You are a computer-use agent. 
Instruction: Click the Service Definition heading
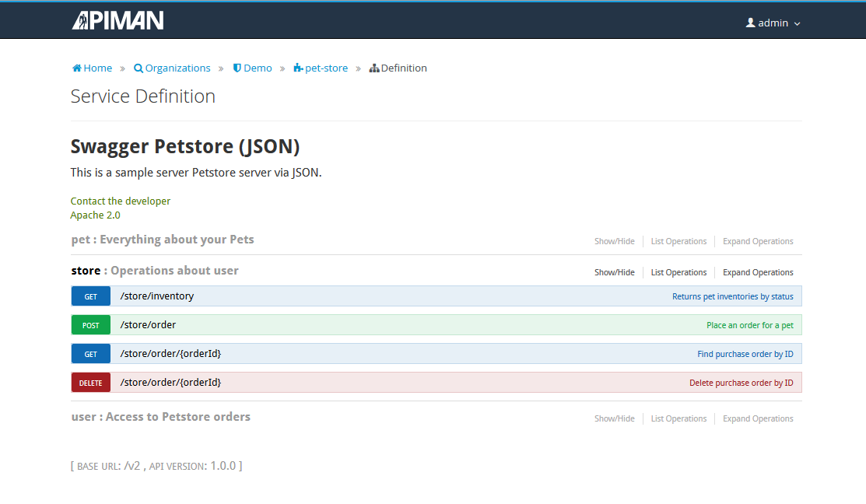coord(143,96)
